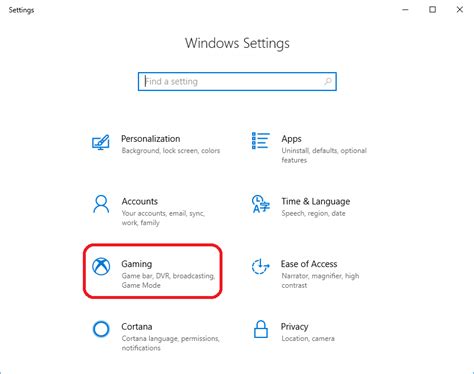Maximize the Settings window

pos(432,10)
